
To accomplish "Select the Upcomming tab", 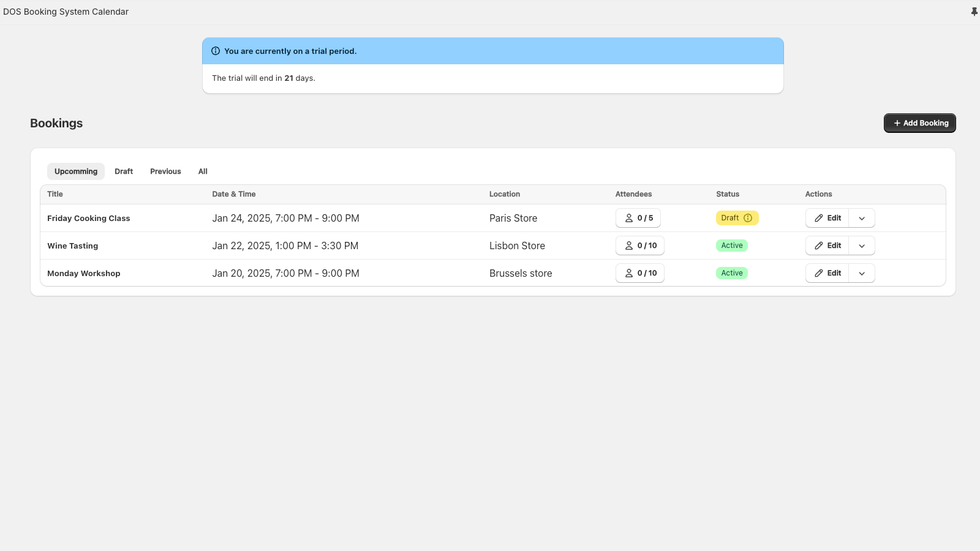I will pos(76,171).
